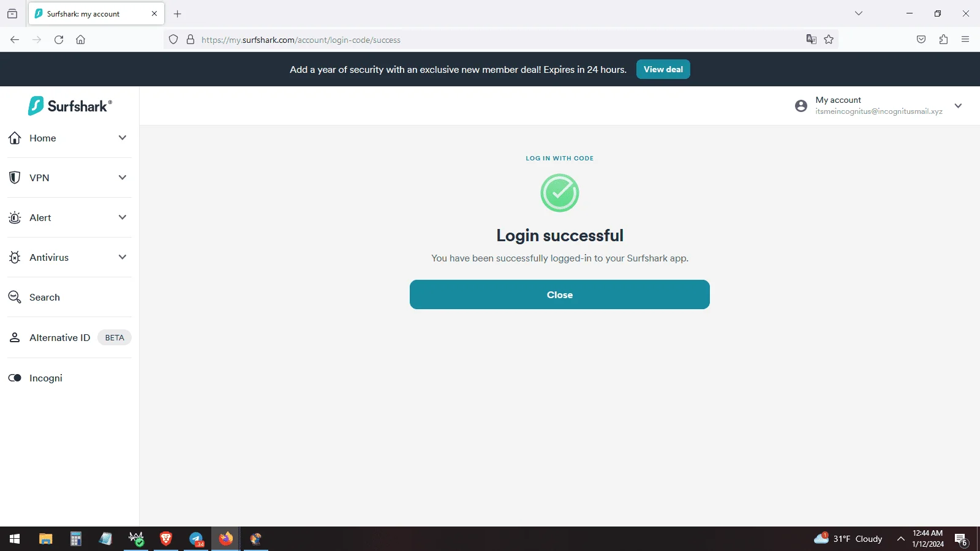Select the Home sidebar item

point(69,138)
